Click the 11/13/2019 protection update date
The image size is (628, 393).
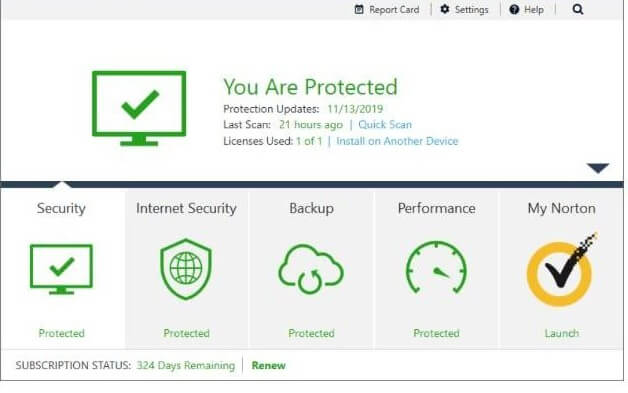point(355,109)
